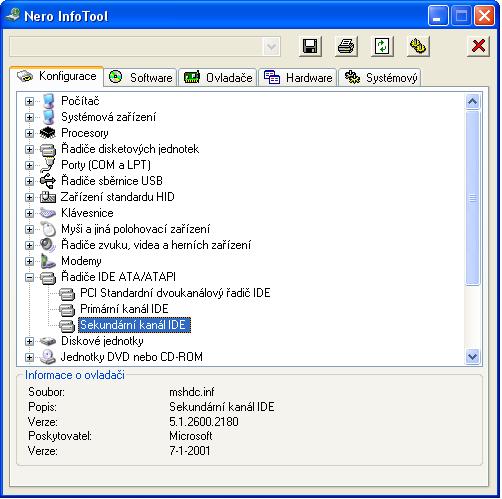The height and width of the screenshot is (499, 502).
Task: Click the Diskové jednotky drive icon
Action: point(48,341)
